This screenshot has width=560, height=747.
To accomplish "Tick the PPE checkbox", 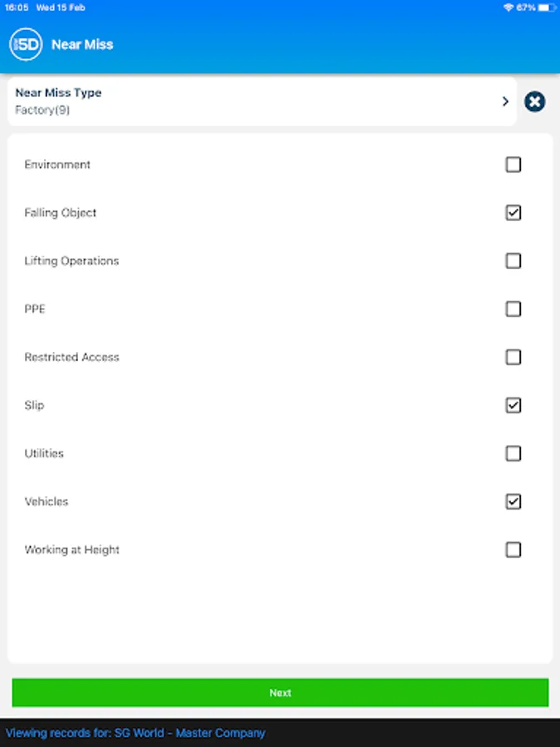I will click(514, 309).
